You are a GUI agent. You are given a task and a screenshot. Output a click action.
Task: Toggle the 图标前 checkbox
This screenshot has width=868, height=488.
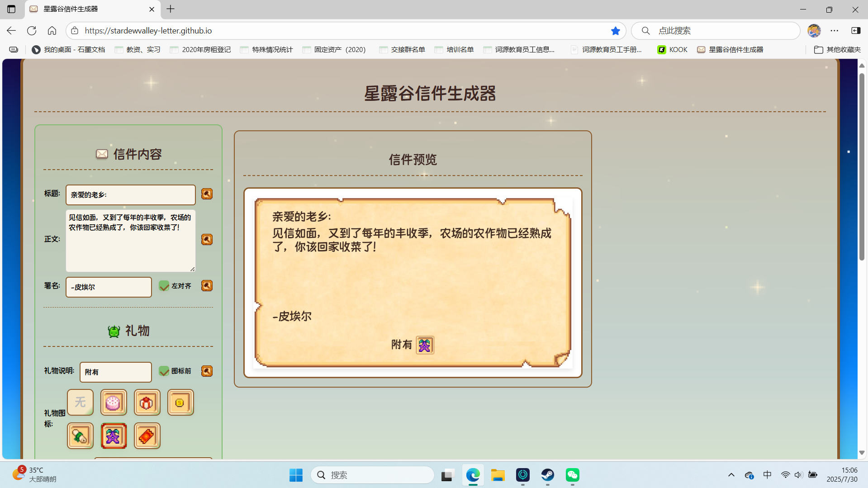coord(164,371)
